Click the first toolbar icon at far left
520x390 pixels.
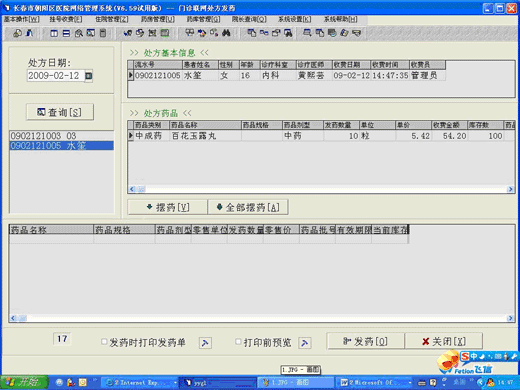click(x=17, y=33)
